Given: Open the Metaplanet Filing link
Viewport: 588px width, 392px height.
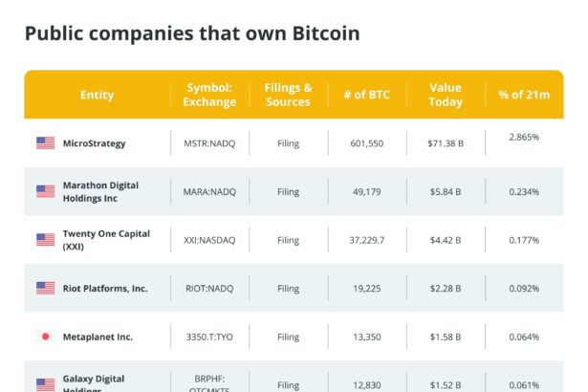Looking at the screenshot, I should point(288,337).
